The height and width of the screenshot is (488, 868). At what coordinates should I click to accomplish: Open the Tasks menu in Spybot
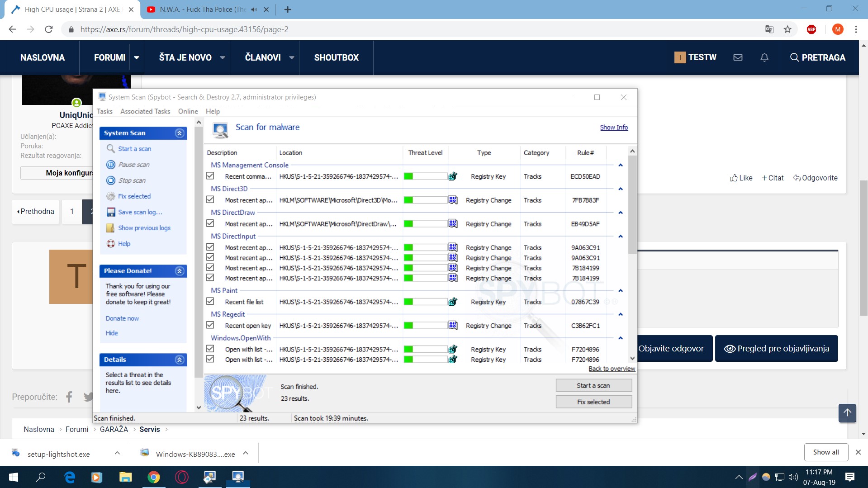click(104, 111)
